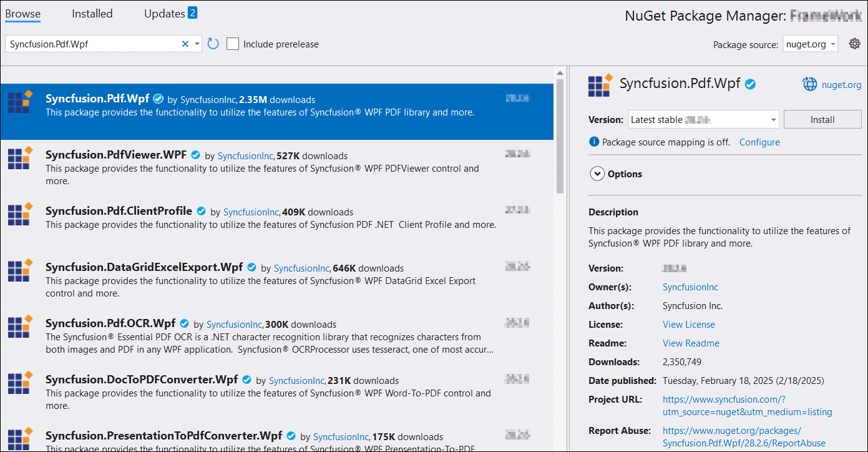Click SyncfusionInc owner link in details
Screen dimensions: 868x452
[x=690, y=287]
